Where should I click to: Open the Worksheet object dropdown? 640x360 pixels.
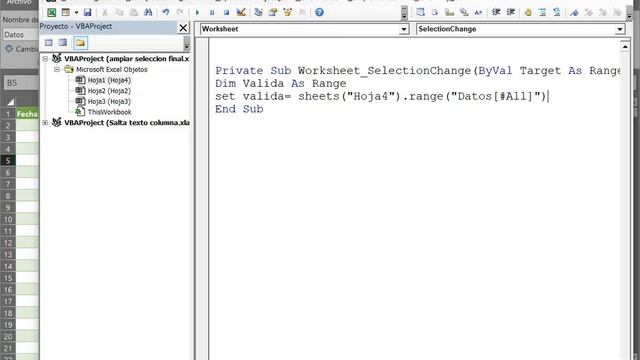pos(404,29)
